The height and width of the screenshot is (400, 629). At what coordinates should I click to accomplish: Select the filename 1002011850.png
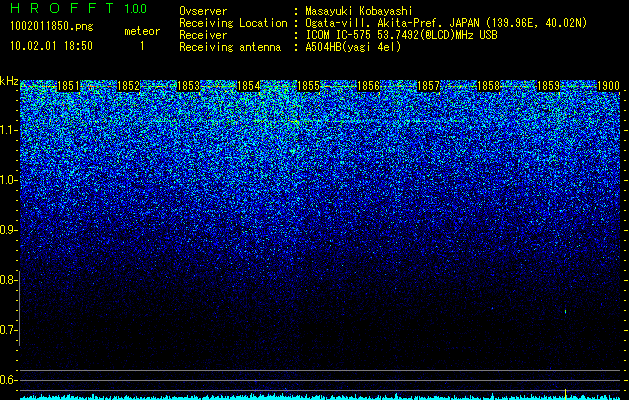[x=52, y=27]
